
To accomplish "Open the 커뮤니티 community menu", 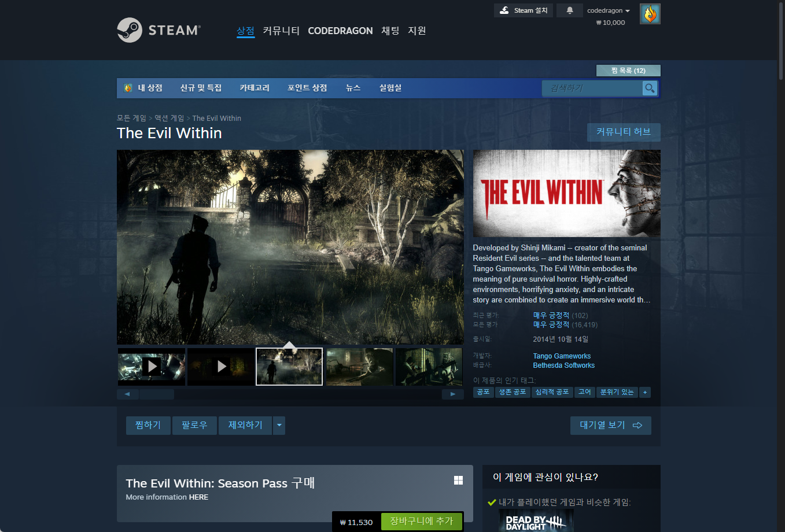I will pyautogui.click(x=281, y=31).
